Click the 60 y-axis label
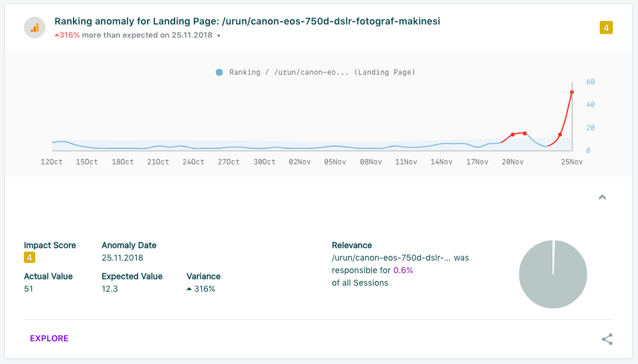The height and width of the screenshot is (364, 638). [x=590, y=82]
